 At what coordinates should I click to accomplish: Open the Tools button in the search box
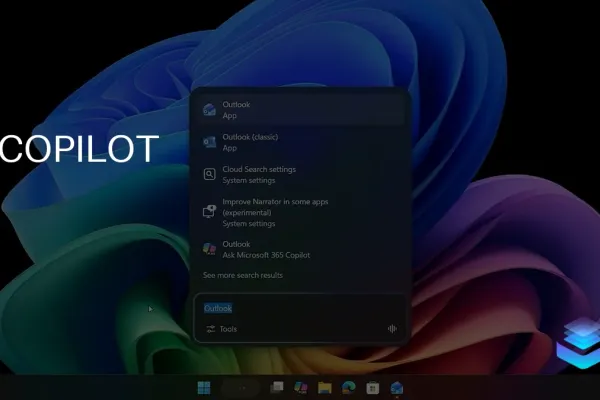click(222, 329)
